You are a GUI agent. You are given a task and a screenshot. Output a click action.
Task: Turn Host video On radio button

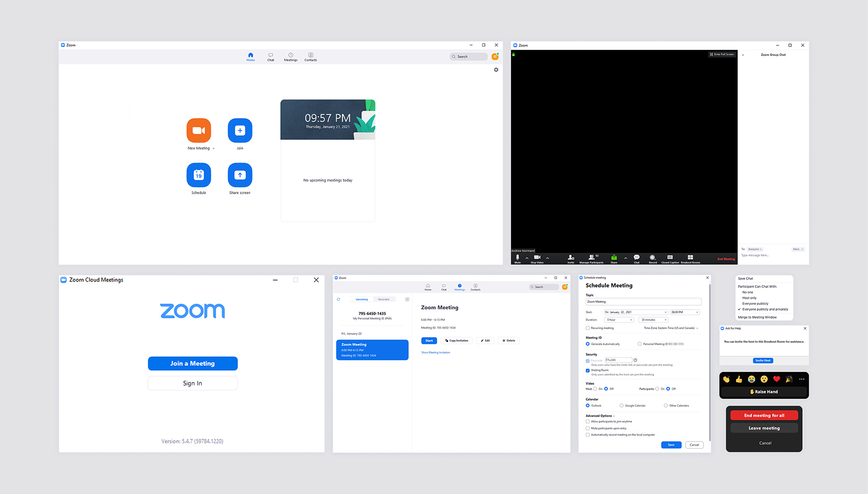[595, 389]
